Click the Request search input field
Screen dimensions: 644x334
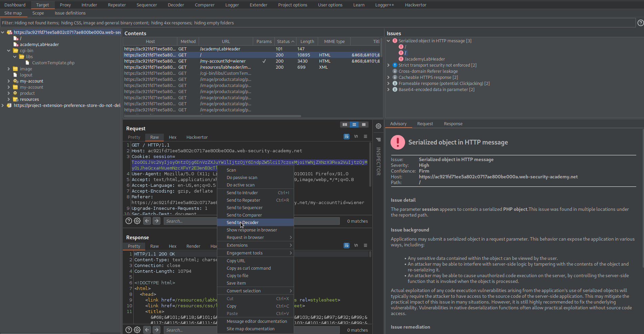click(x=252, y=221)
